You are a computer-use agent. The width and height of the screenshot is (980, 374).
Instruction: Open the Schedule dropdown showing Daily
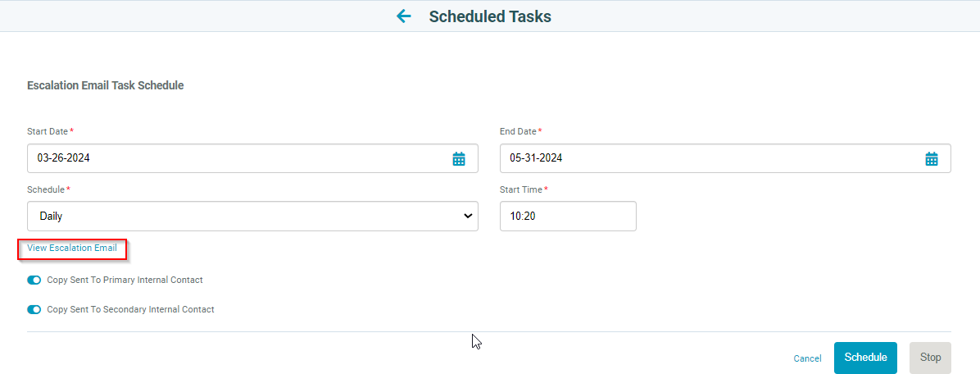click(252, 217)
